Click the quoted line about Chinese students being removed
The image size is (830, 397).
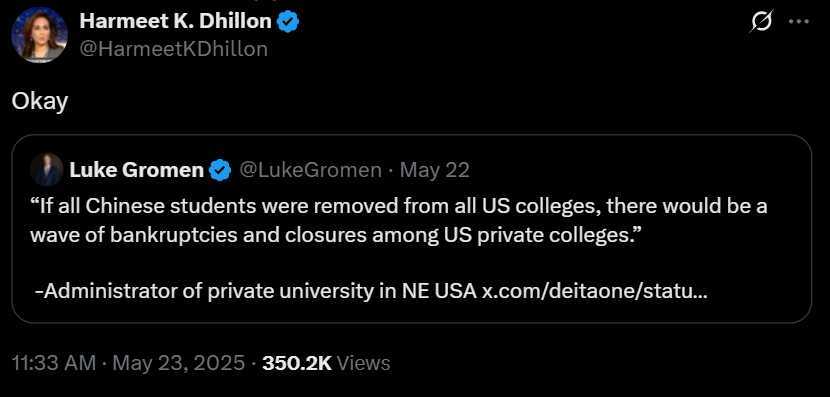399,205
